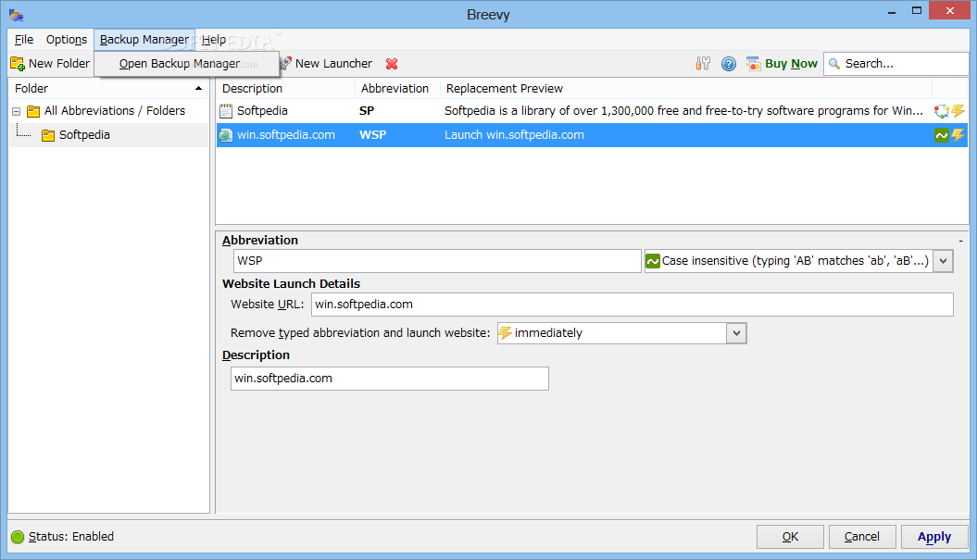Click lightning bolt icon in WSP row
The height and width of the screenshot is (560, 977).
pyautogui.click(x=958, y=135)
